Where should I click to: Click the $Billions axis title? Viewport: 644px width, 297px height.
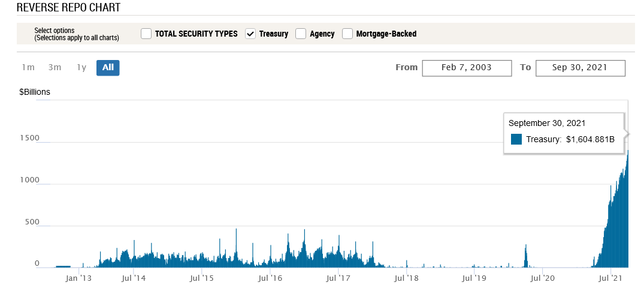pos(35,92)
